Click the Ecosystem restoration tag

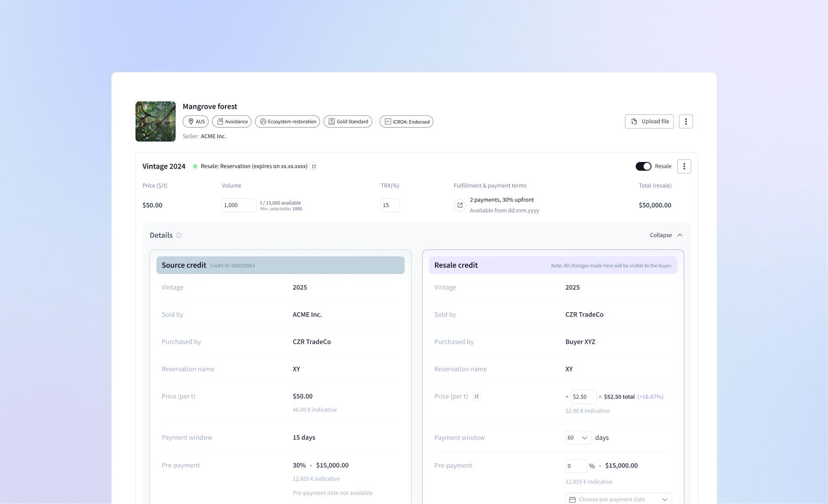point(288,122)
